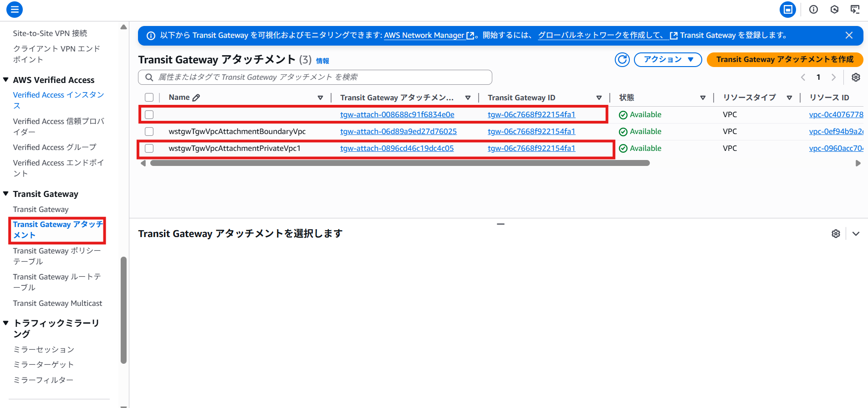Screen dimensions: 868x408
Task: Open ミラーセッション in sidebar
Action: click(x=44, y=350)
